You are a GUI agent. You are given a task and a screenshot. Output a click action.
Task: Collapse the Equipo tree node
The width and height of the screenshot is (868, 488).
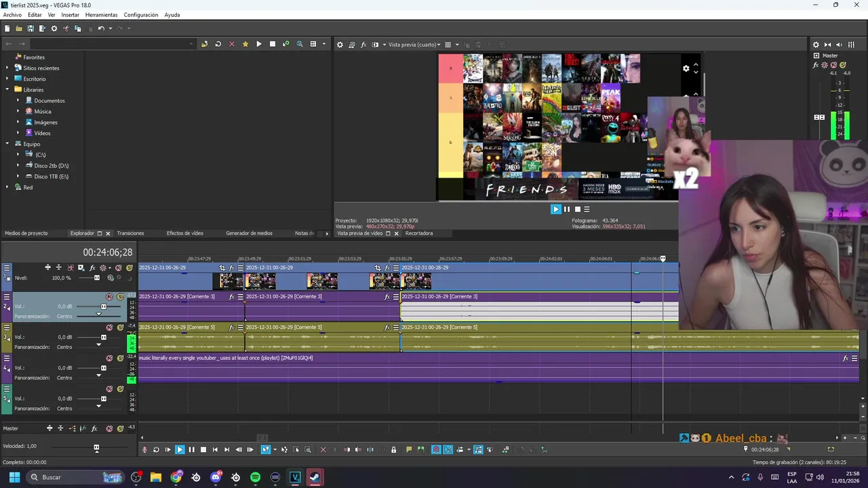pos(7,144)
